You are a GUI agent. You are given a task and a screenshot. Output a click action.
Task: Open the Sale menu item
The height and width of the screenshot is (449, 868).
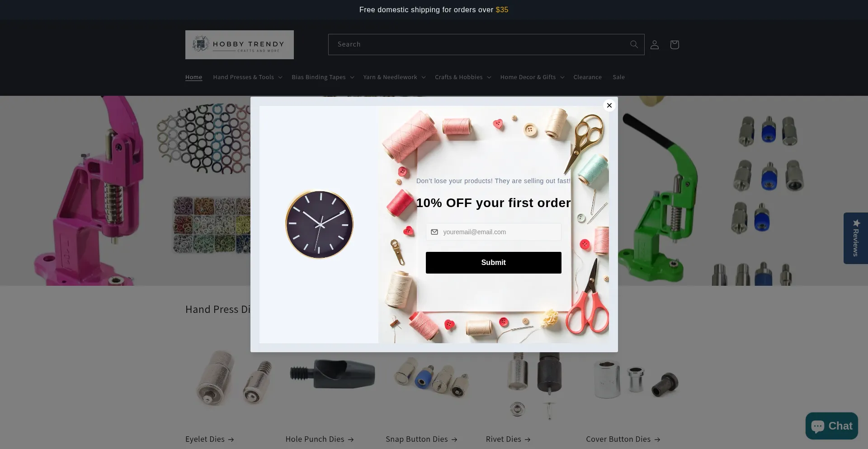(x=618, y=77)
